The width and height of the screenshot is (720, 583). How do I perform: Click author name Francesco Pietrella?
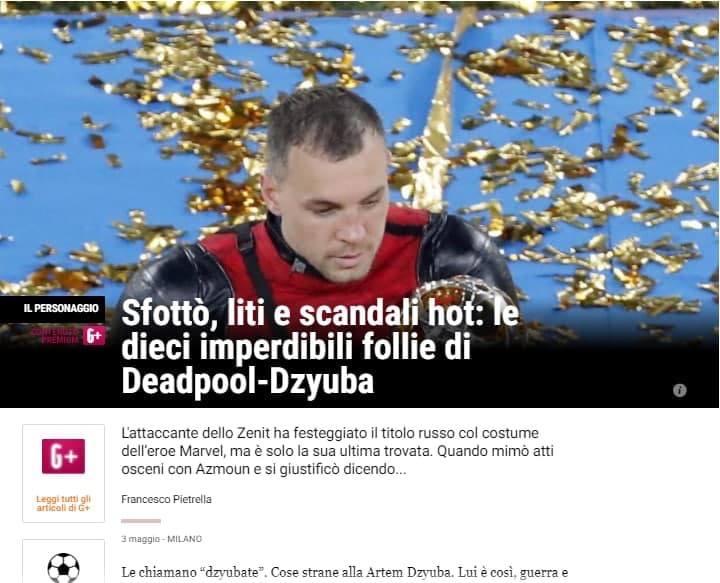tap(166, 499)
